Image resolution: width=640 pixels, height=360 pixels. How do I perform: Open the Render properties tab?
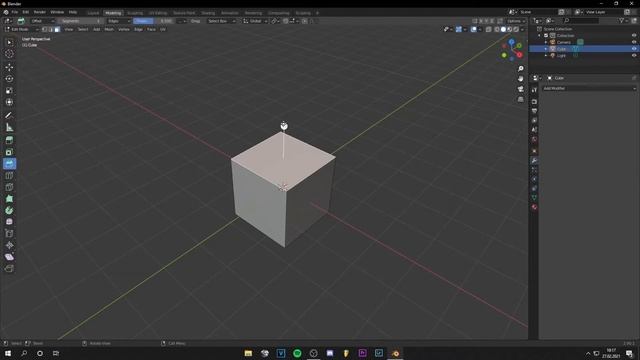pyautogui.click(x=534, y=102)
